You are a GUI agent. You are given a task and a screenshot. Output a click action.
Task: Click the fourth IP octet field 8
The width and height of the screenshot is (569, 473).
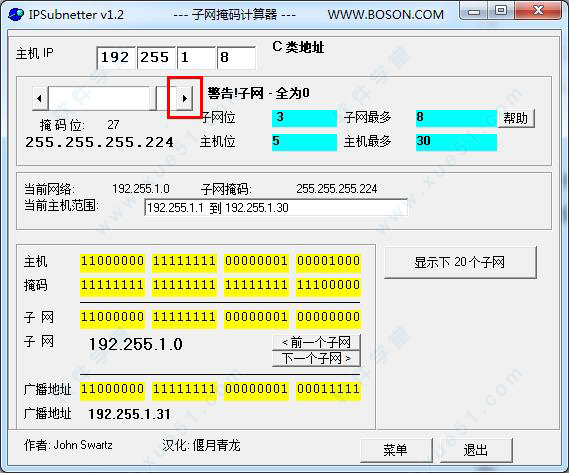point(237,58)
